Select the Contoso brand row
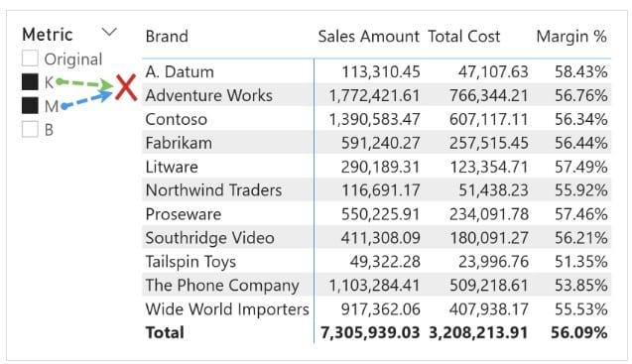The height and width of the screenshot is (364, 632). tap(376, 119)
